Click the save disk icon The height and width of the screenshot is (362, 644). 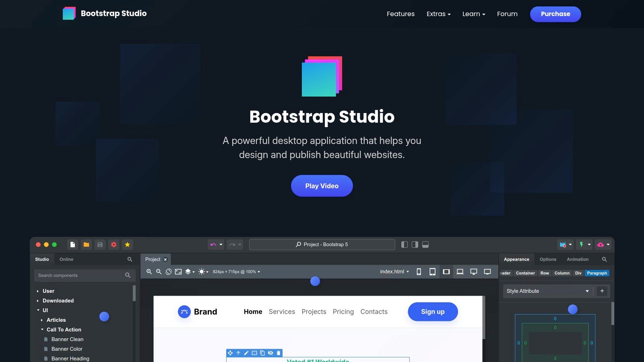pyautogui.click(x=100, y=245)
